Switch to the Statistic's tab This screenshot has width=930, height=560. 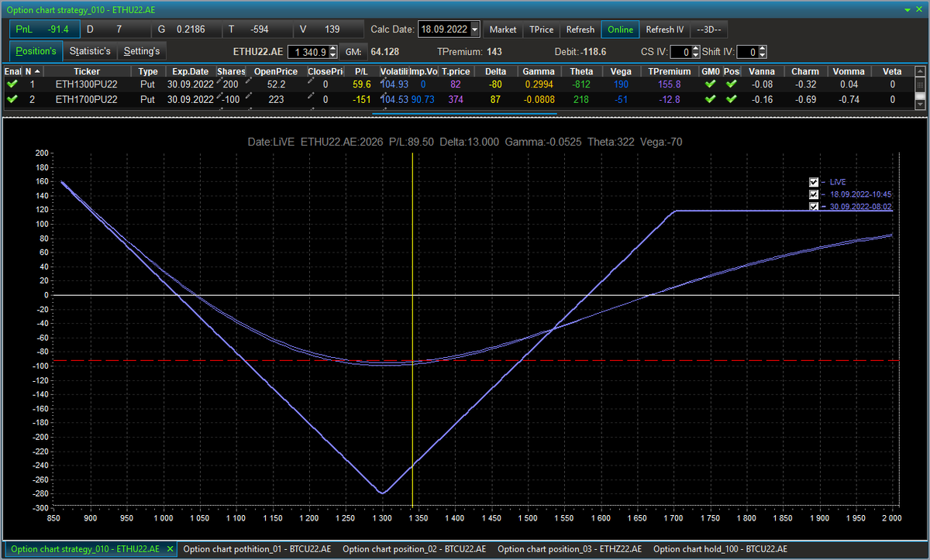(x=90, y=51)
